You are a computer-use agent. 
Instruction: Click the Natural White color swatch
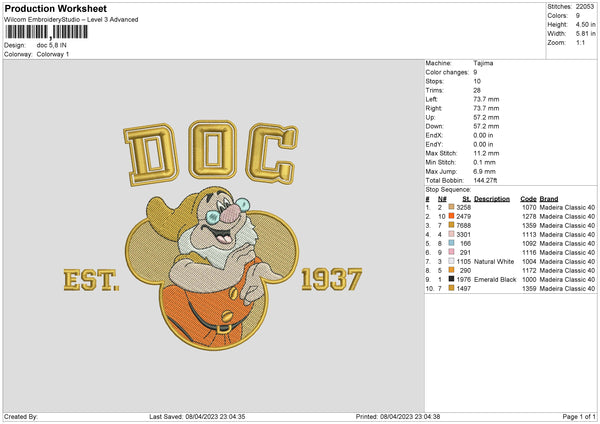451,261
